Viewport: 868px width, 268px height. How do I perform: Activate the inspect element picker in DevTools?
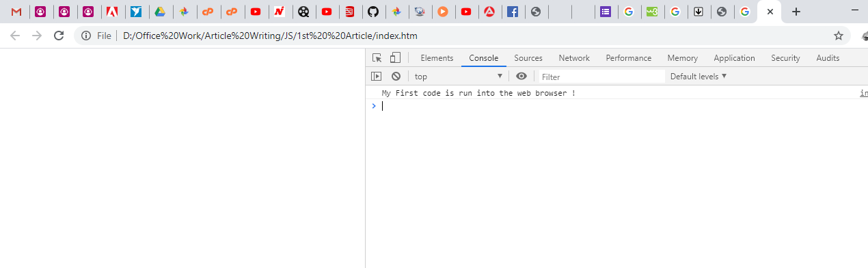377,58
